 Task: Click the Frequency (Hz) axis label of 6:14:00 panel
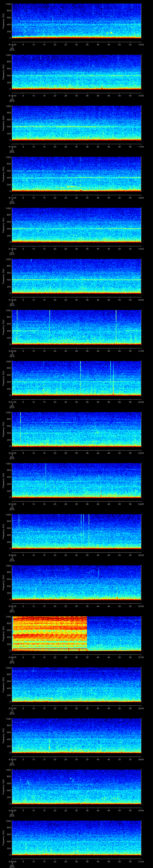3,21
